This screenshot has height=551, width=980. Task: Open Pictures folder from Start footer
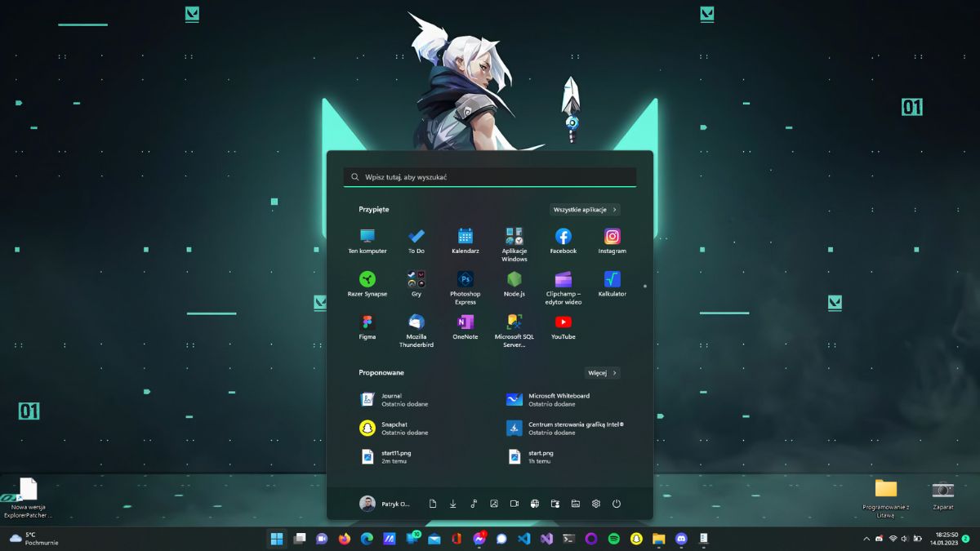coord(494,504)
